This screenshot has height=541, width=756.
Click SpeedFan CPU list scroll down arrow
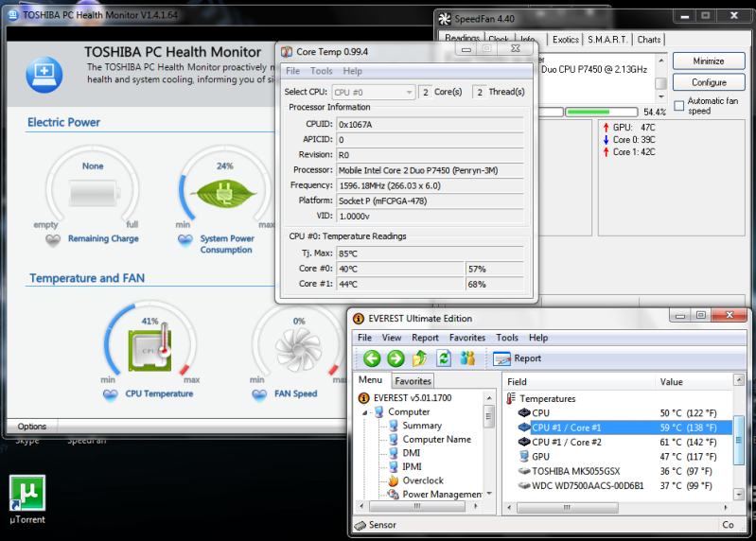point(661,96)
